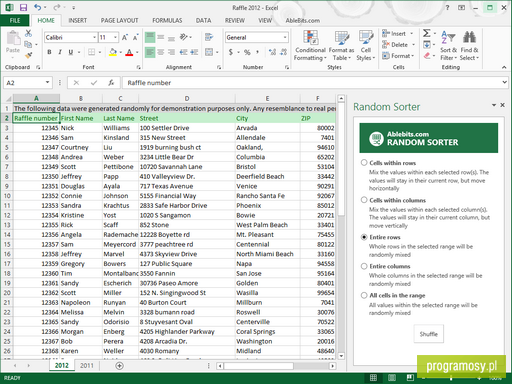The height and width of the screenshot is (384, 512).
Task: Open the General number format dropdown
Action: 285,37
